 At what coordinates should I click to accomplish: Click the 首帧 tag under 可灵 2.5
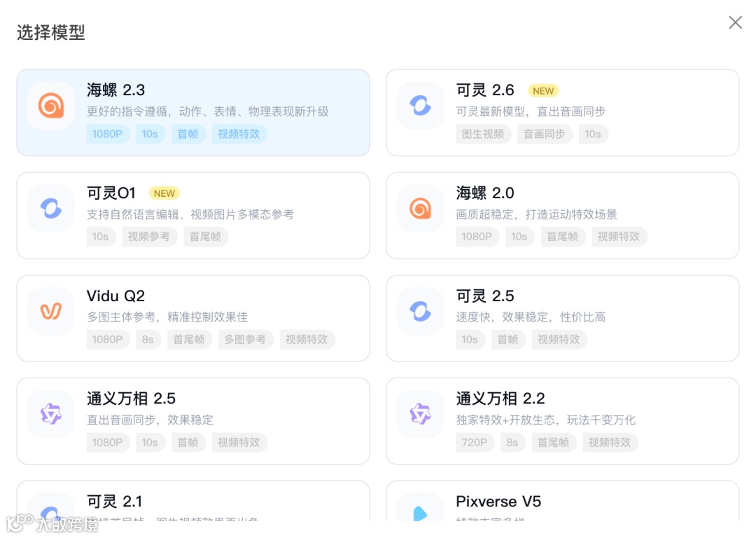point(507,339)
